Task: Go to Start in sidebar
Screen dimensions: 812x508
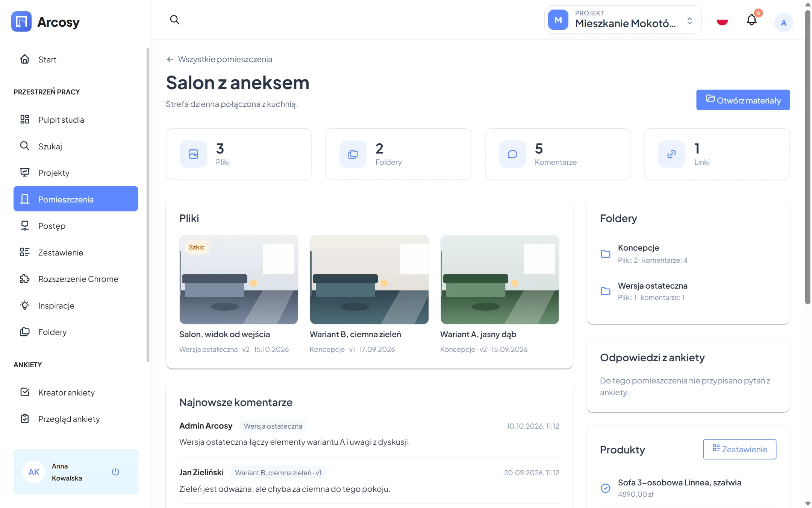Action: pyautogui.click(x=76, y=59)
